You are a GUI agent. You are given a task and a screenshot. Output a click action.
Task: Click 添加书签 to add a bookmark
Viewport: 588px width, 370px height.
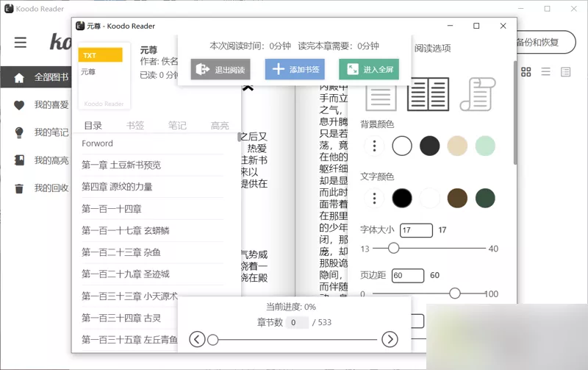pos(295,69)
